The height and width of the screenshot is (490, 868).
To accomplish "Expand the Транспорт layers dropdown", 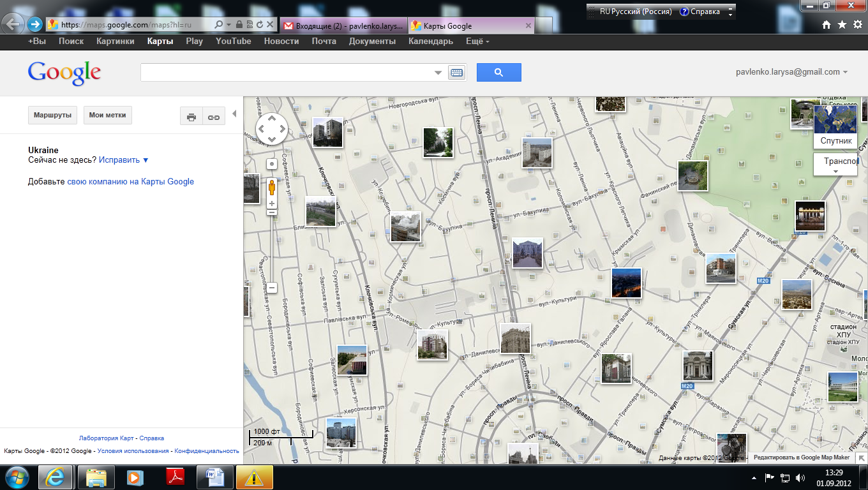I will click(x=836, y=164).
